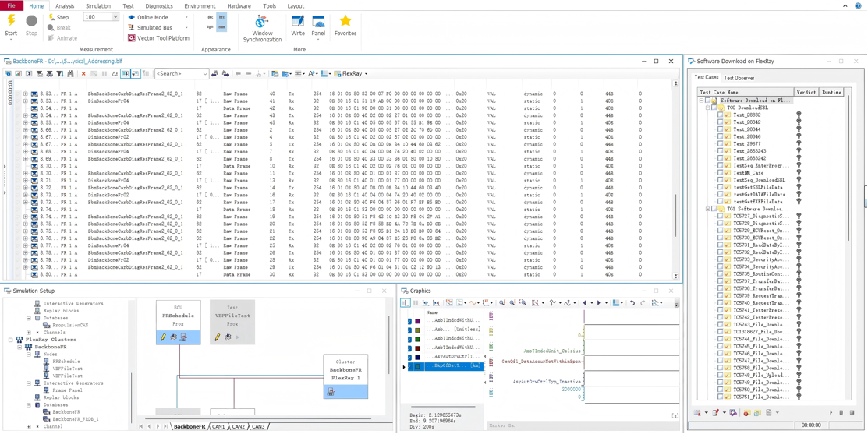Expand the Channels node under Databases
This screenshot has width=868, height=434.
[x=28, y=332]
